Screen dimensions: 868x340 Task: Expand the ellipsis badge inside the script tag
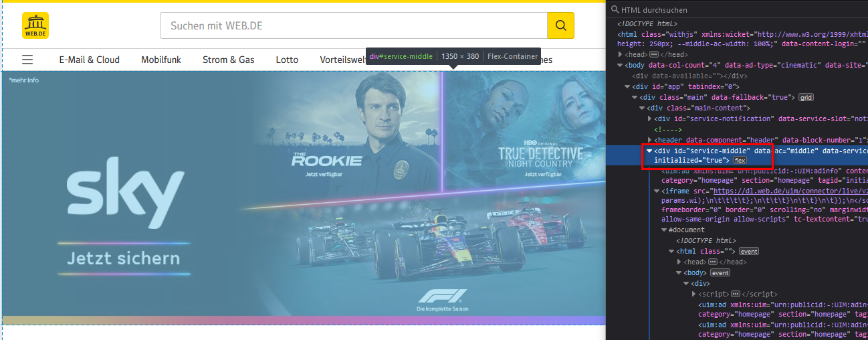click(735, 294)
